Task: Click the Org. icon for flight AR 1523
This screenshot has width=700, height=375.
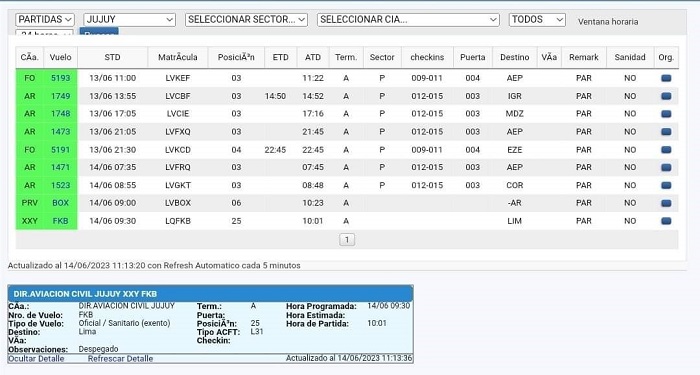Action: tap(666, 185)
